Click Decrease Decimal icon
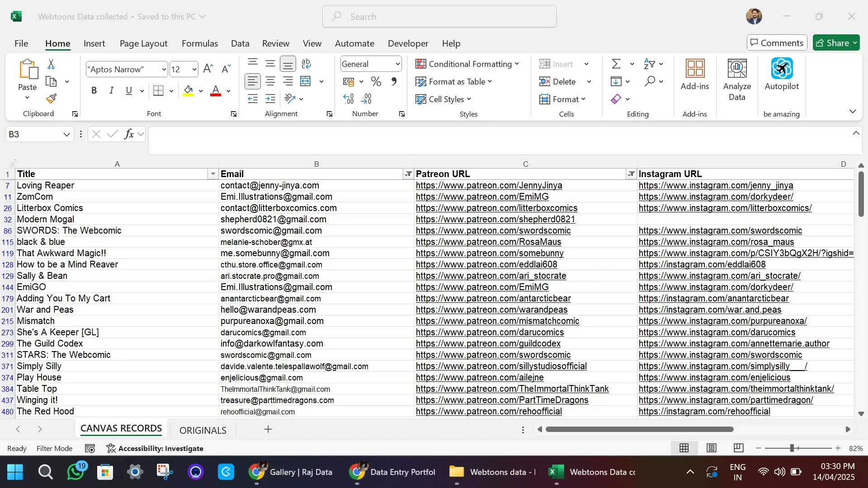The image size is (868, 488). click(366, 99)
